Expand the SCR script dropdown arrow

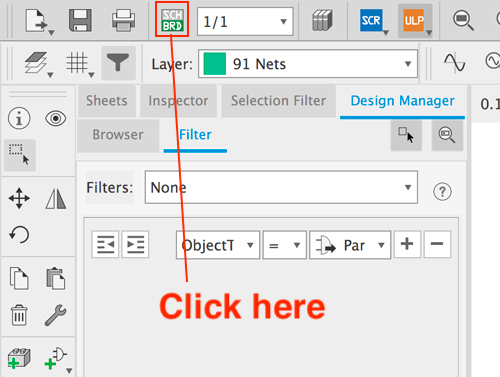[386, 33]
